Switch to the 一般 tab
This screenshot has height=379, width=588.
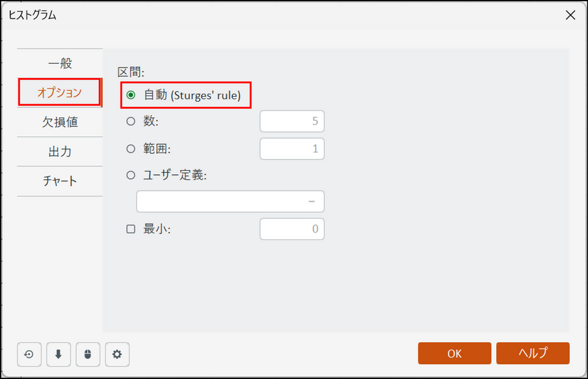[x=59, y=63]
